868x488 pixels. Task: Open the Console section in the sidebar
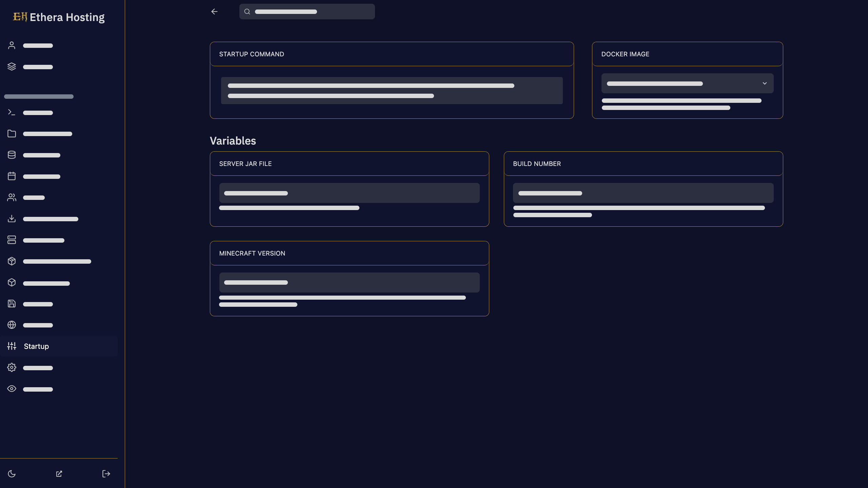(12, 112)
